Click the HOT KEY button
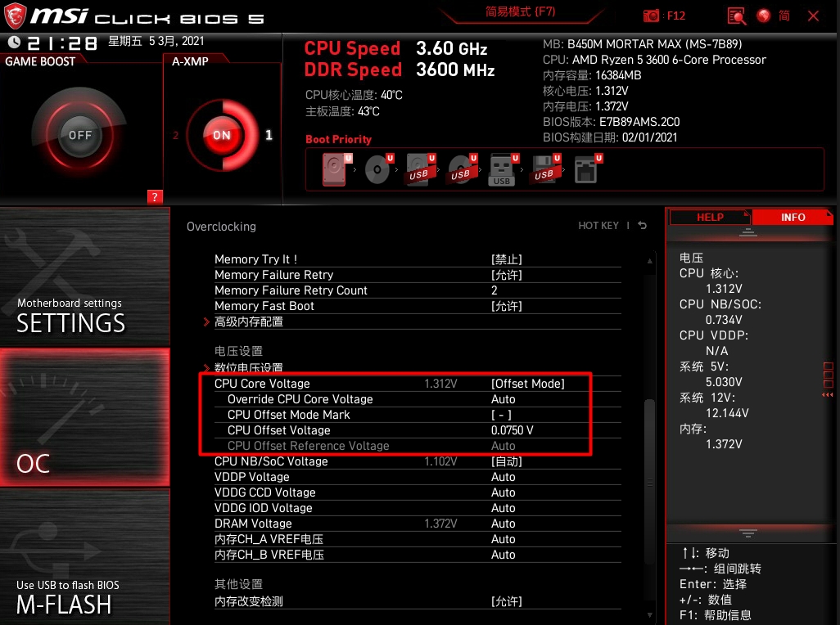Image resolution: width=840 pixels, height=625 pixels. [x=598, y=225]
